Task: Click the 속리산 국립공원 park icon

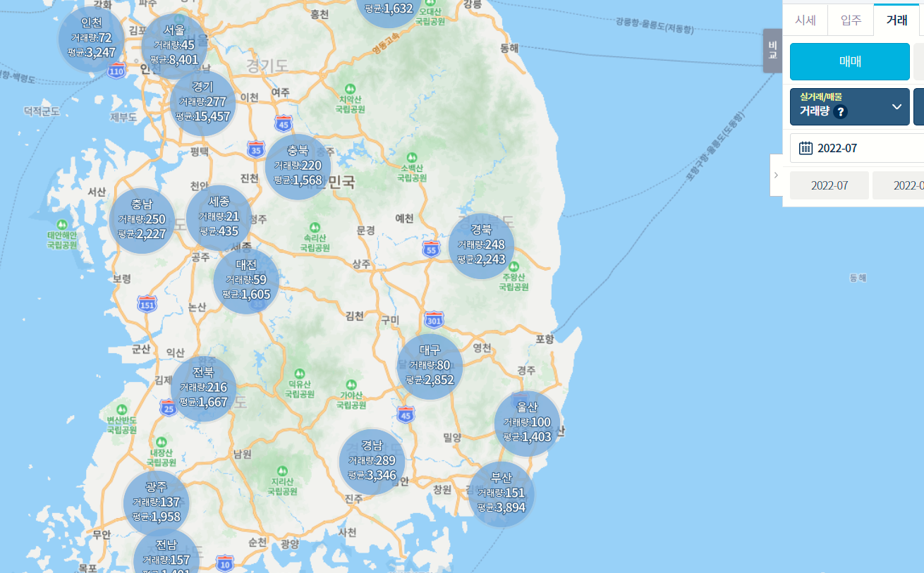Action: click(x=315, y=227)
